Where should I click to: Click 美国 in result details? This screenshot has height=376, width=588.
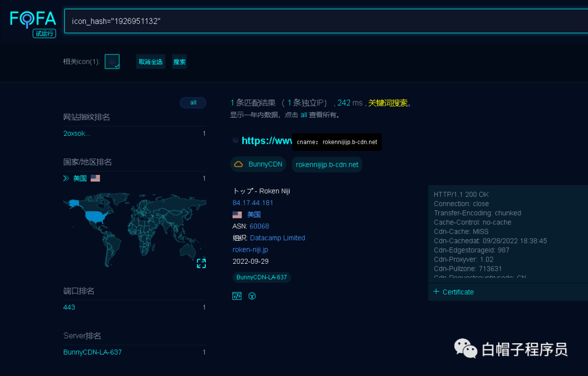coord(254,215)
